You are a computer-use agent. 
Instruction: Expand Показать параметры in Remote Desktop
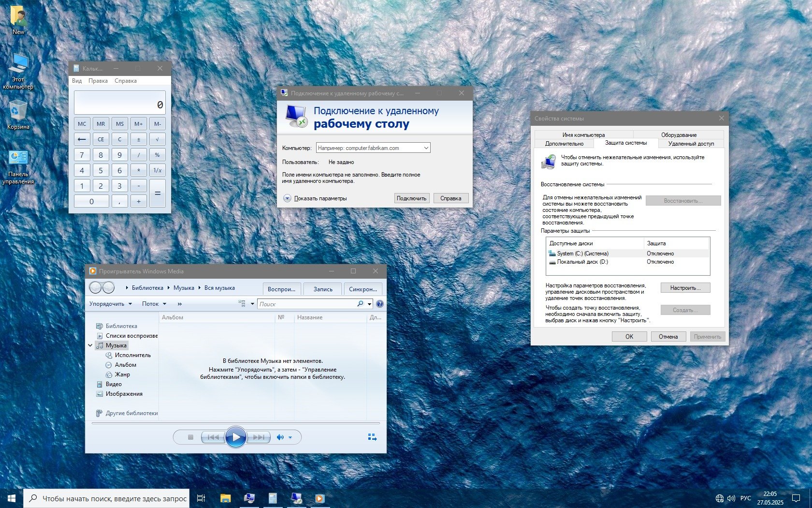pyautogui.click(x=287, y=198)
